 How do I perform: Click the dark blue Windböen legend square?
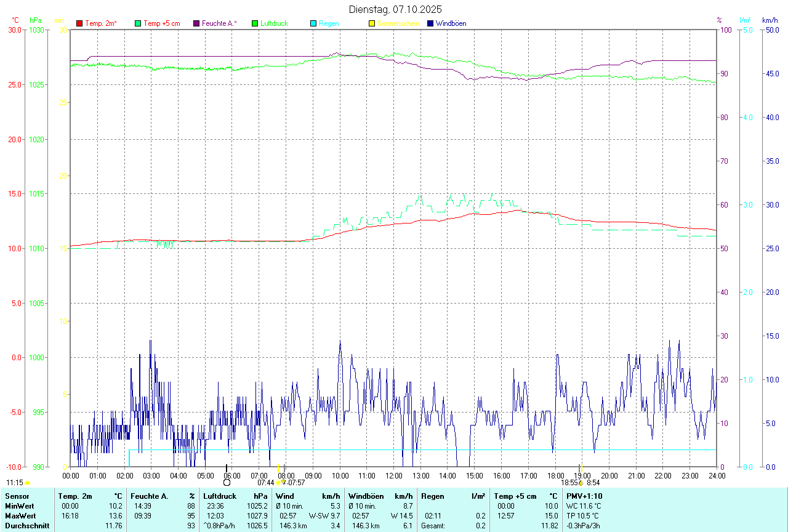coord(430,23)
